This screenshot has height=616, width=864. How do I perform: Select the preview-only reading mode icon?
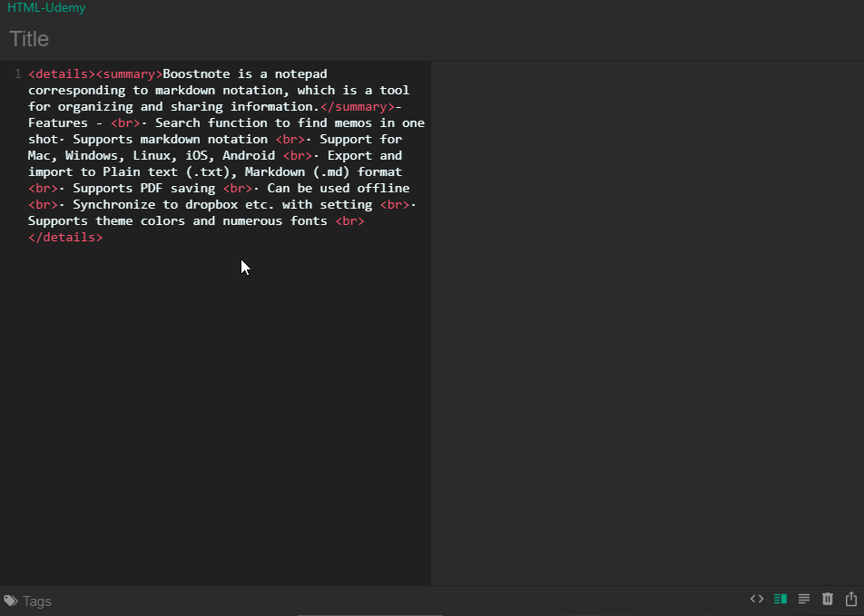pos(804,599)
